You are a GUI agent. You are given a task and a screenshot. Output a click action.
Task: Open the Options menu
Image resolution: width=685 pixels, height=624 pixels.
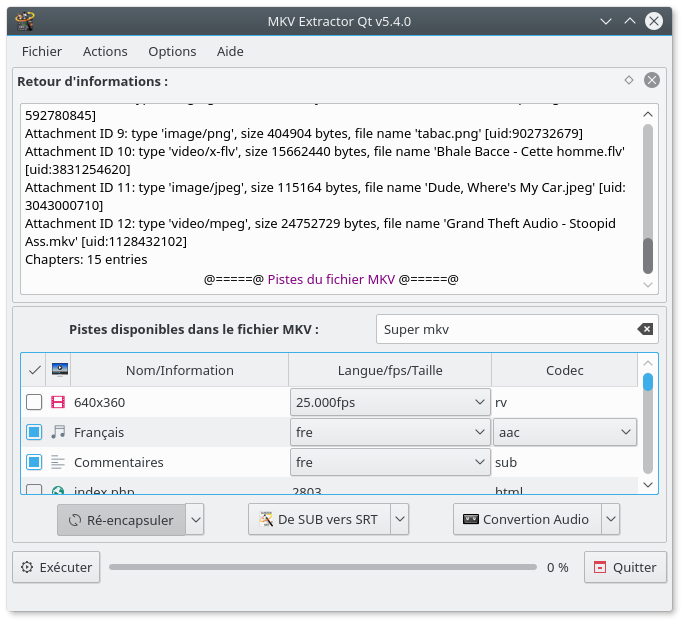point(172,52)
